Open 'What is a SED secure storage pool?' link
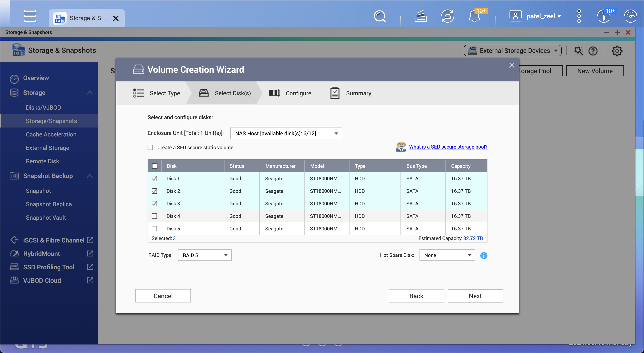 click(x=448, y=147)
